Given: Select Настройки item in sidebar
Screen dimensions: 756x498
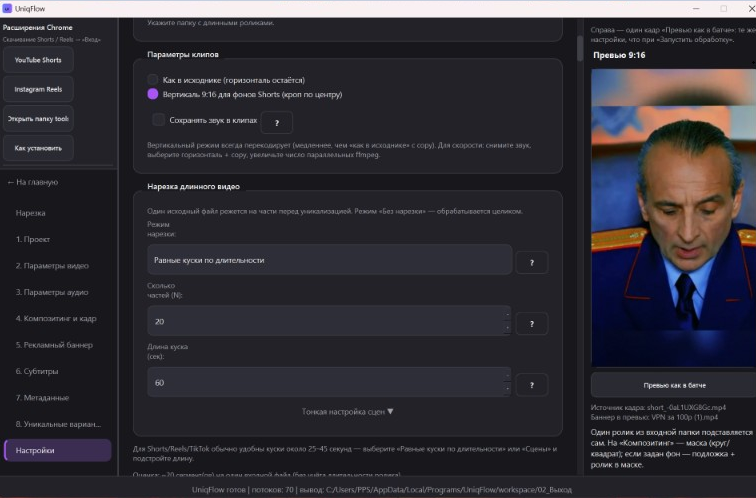Looking at the screenshot, I should point(57,450).
